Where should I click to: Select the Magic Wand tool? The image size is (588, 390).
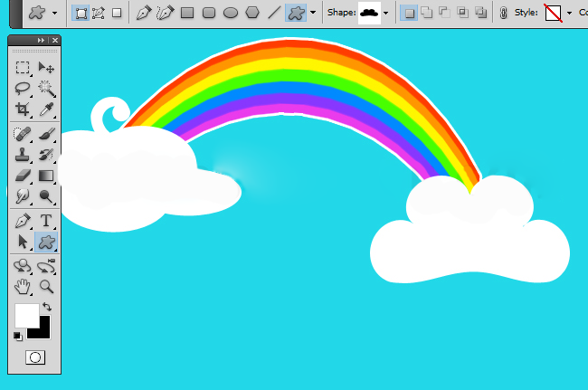point(46,89)
